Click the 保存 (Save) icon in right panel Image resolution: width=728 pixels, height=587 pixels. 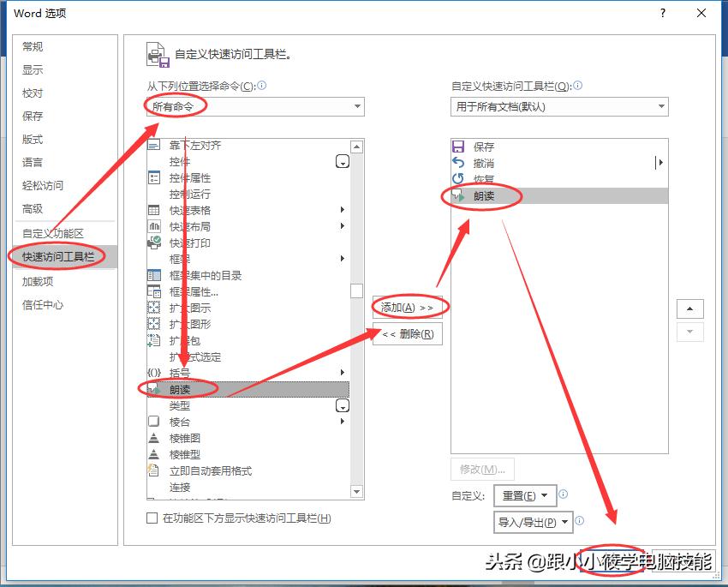459,146
